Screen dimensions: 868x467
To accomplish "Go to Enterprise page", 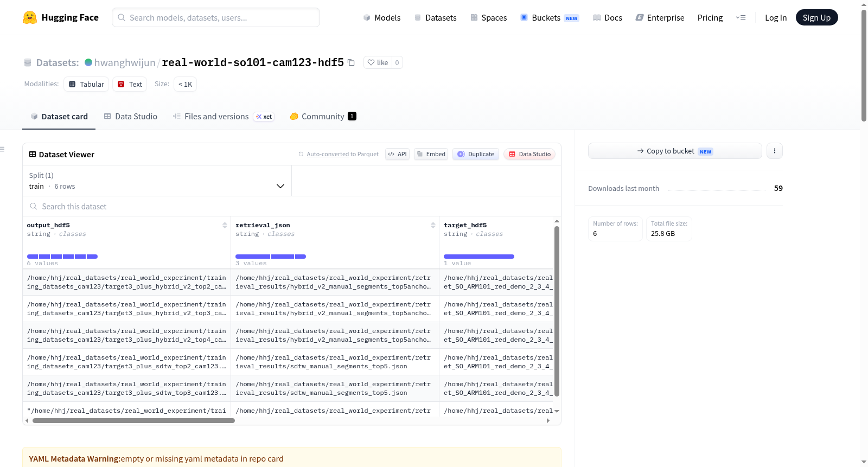I will click(660, 17).
